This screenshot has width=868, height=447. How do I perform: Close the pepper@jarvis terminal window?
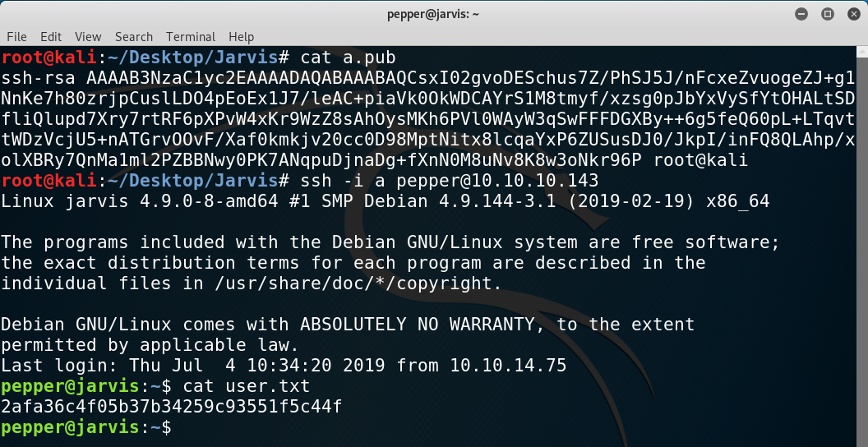click(x=854, y=15)
